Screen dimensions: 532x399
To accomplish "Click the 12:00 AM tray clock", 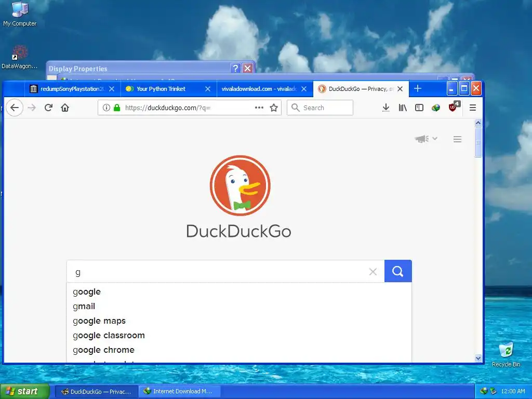I will click(x=513, y=391).
